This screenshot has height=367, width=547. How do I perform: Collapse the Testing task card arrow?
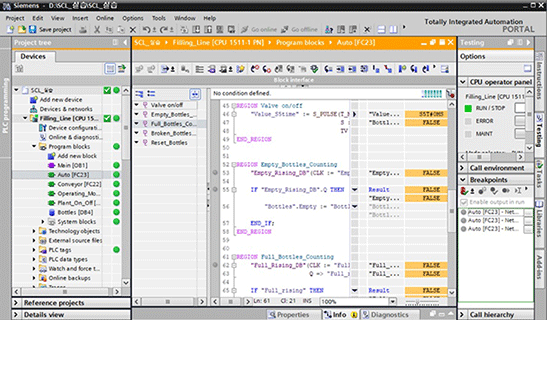[x=529, y=43]
